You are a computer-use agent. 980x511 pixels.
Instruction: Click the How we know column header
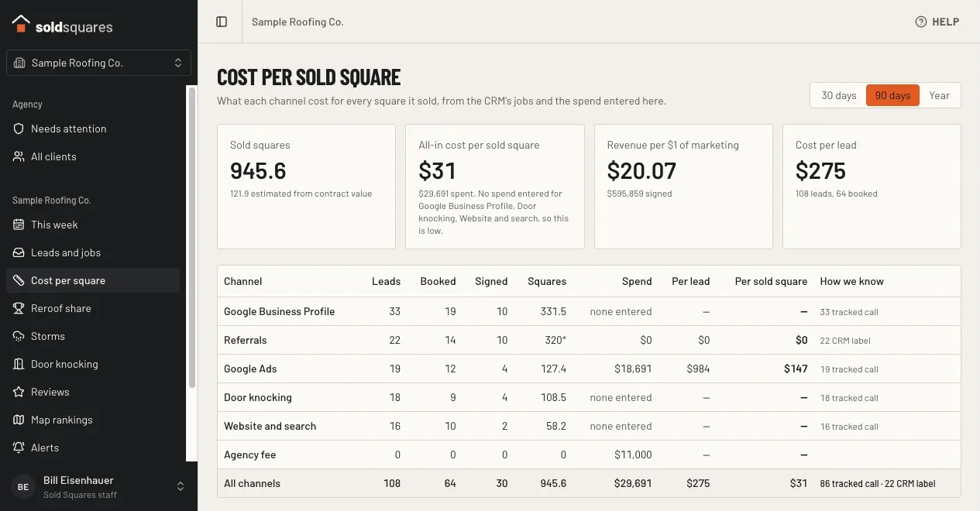pyautogui.click(x=851, y=281)
